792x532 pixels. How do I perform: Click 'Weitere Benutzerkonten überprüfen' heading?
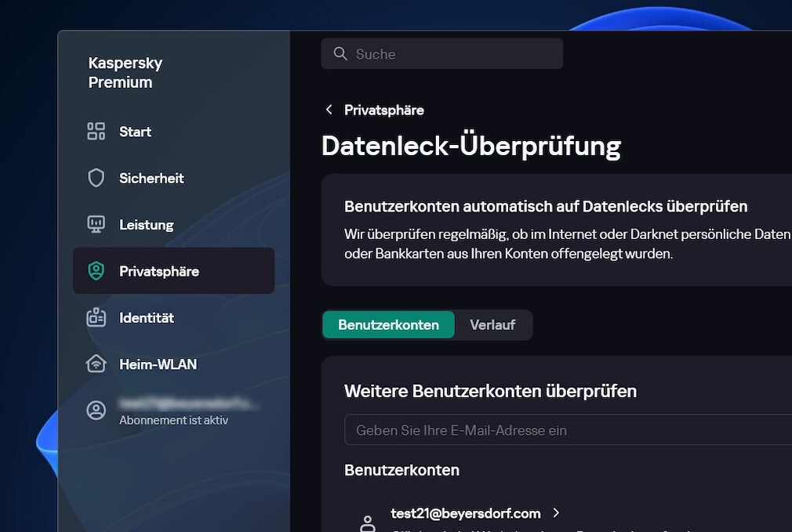coord(490,391)
